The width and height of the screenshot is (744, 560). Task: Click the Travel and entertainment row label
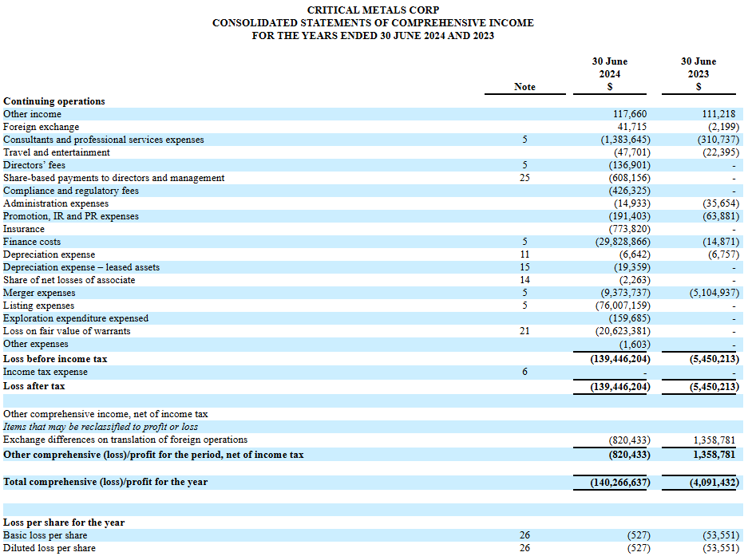click(57, 152)
